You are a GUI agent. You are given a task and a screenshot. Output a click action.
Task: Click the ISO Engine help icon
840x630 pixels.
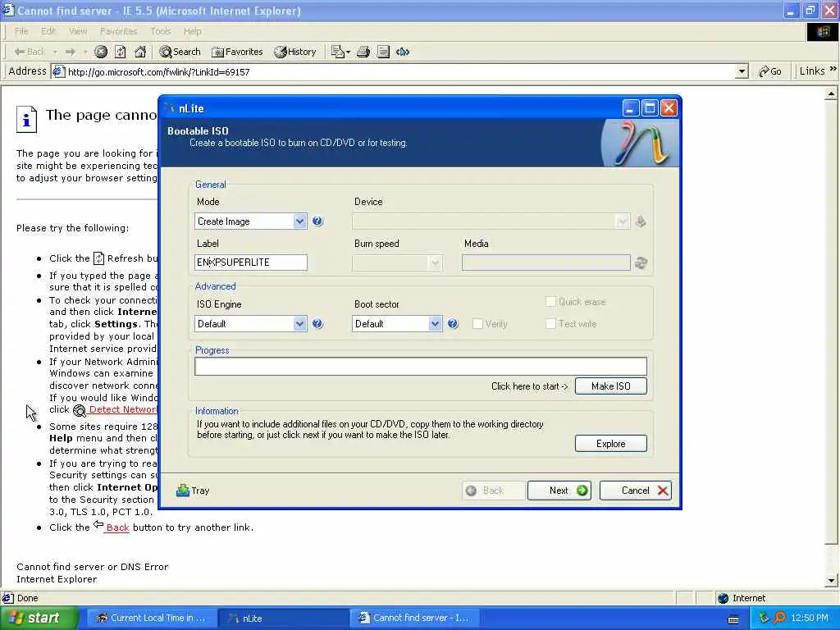[317, 323]
